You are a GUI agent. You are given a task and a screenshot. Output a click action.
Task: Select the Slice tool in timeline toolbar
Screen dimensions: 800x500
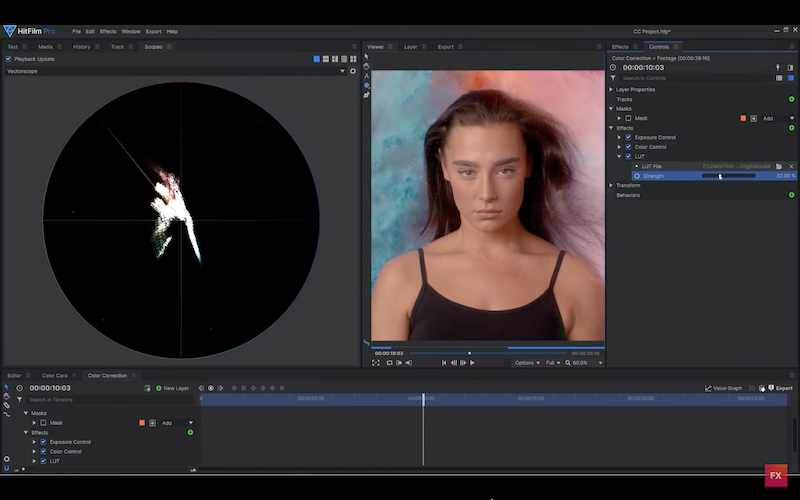click(7, 406)
